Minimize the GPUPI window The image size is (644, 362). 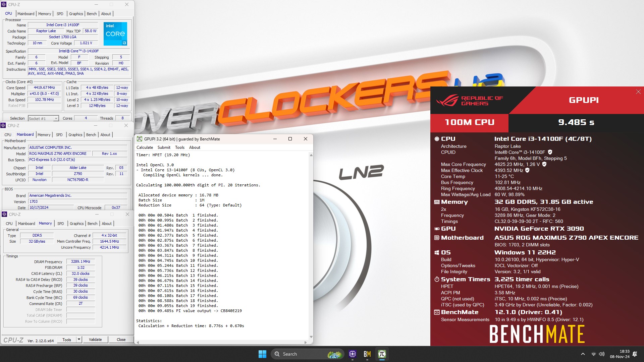[x=275, y=139]
